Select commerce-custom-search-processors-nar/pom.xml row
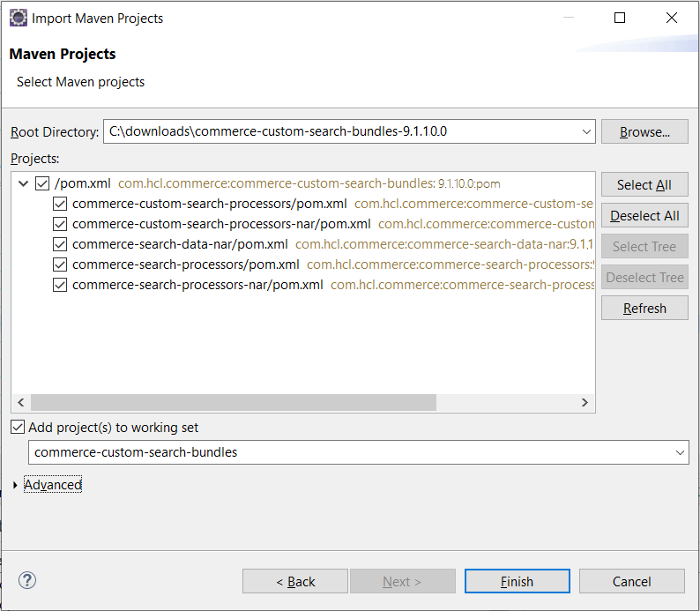Image resolution: width=700 pixels, height=611 pixels. click(221, 224)
